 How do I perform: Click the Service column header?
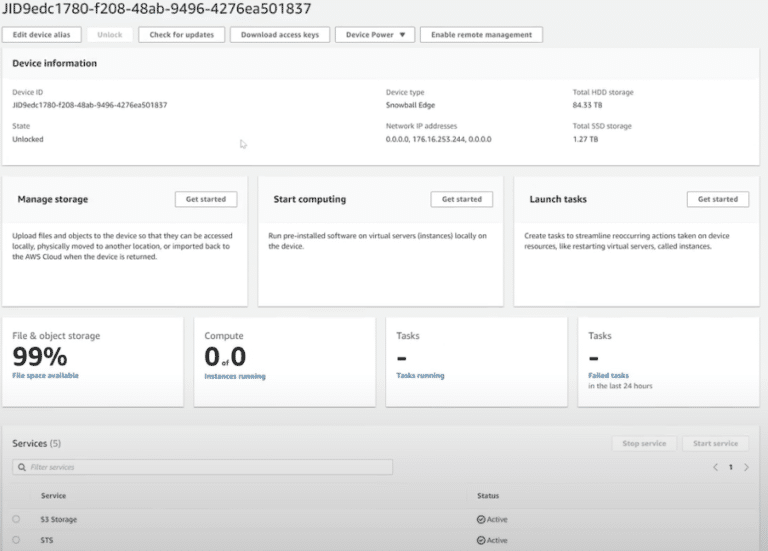pos(53,496)
